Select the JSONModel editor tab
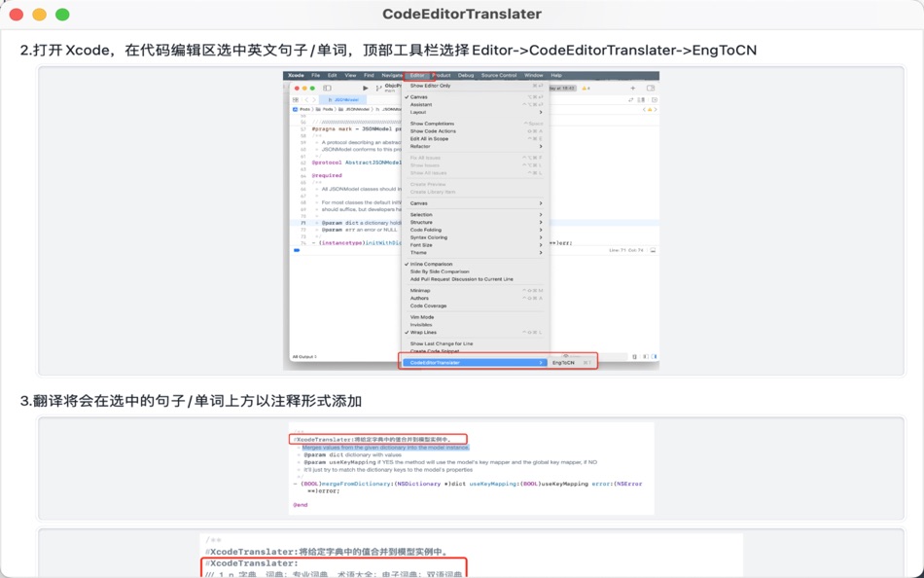The width and height of the screenshot is (924, 578). [343, 99]
